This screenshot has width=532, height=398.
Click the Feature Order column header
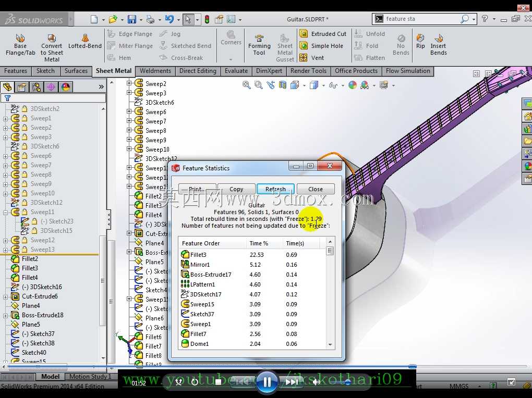[212, 243]
